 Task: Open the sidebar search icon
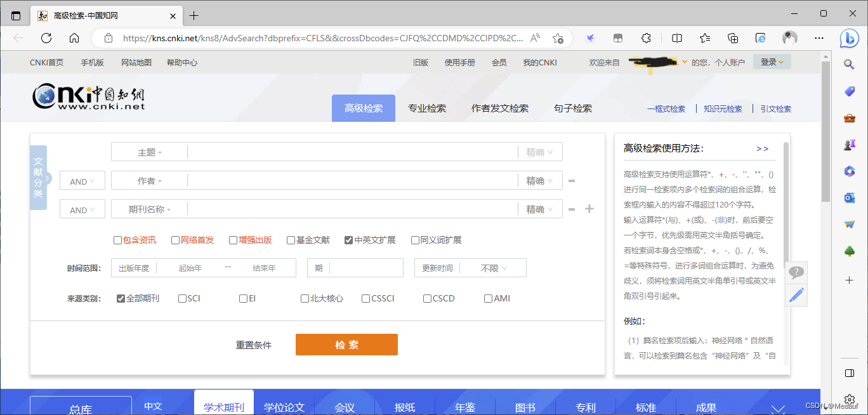[849, 64]
